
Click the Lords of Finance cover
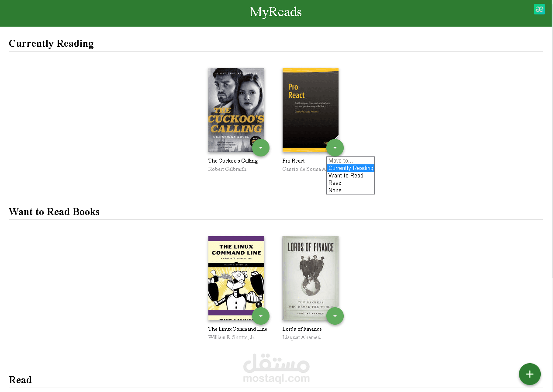311,278
